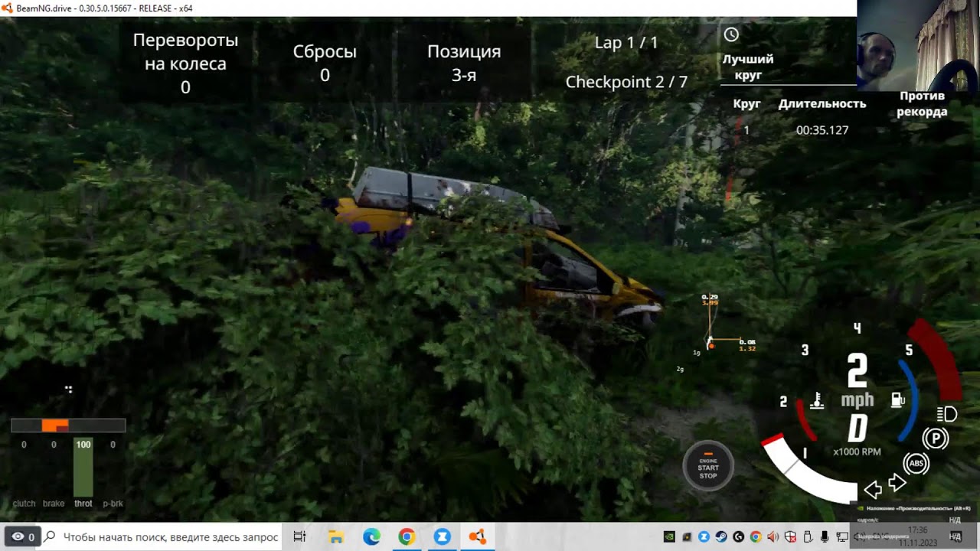Click the ABS indicator icon
Image resolution: width=980 pixels, height=551 pixels.
916,463
